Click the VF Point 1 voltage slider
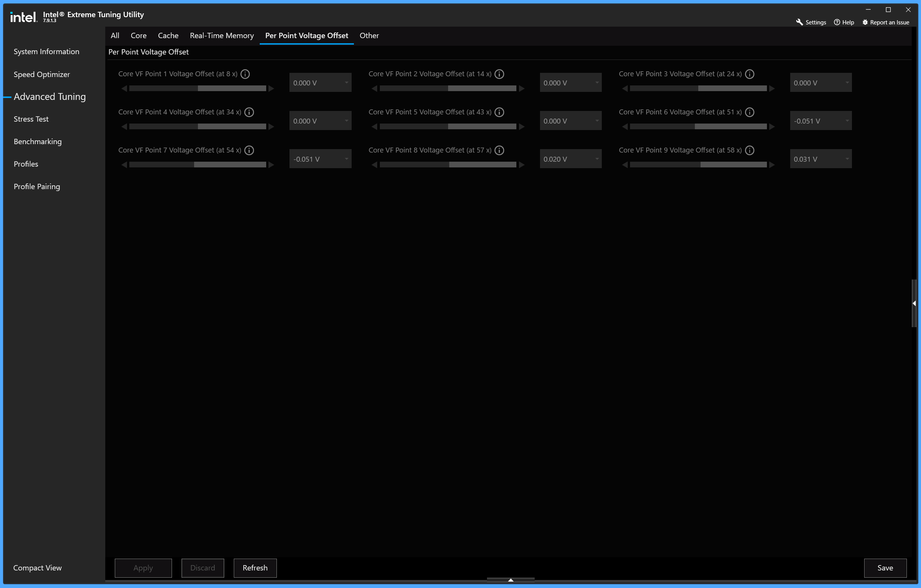This screenshot has width=921, height=588. coord(198,88)
